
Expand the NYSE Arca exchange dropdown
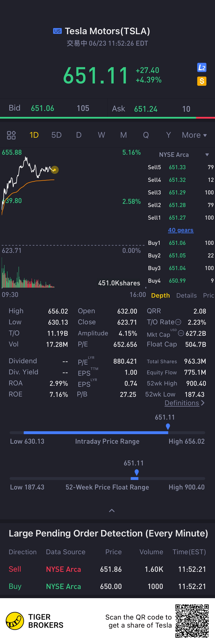(207, 155)
